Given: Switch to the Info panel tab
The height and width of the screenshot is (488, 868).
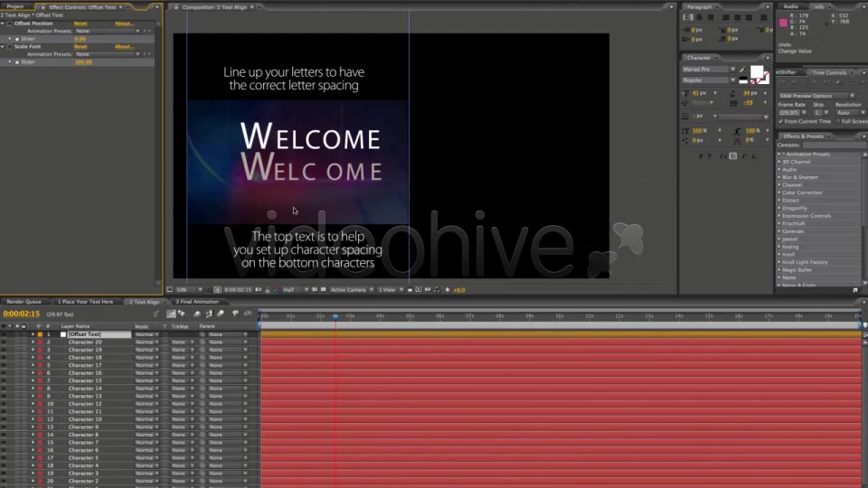Looking at the screenshot, I should click(x=819, y=6).
